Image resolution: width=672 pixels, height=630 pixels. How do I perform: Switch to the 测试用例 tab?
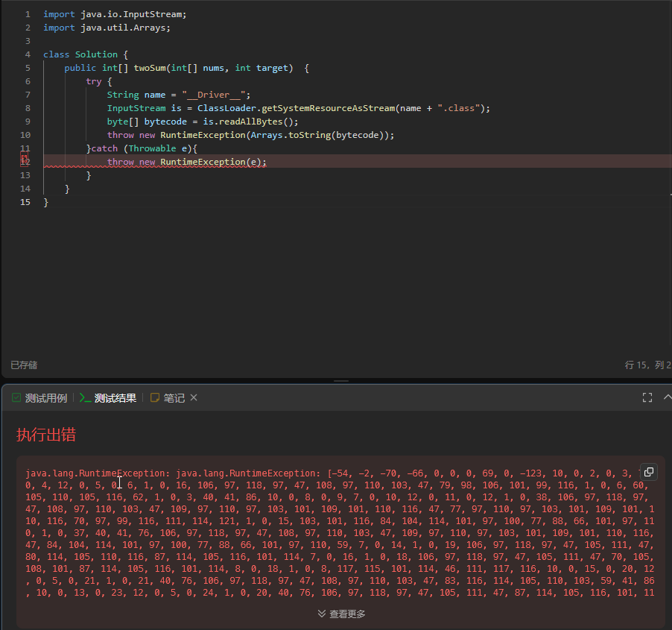[x=39, y=398]
